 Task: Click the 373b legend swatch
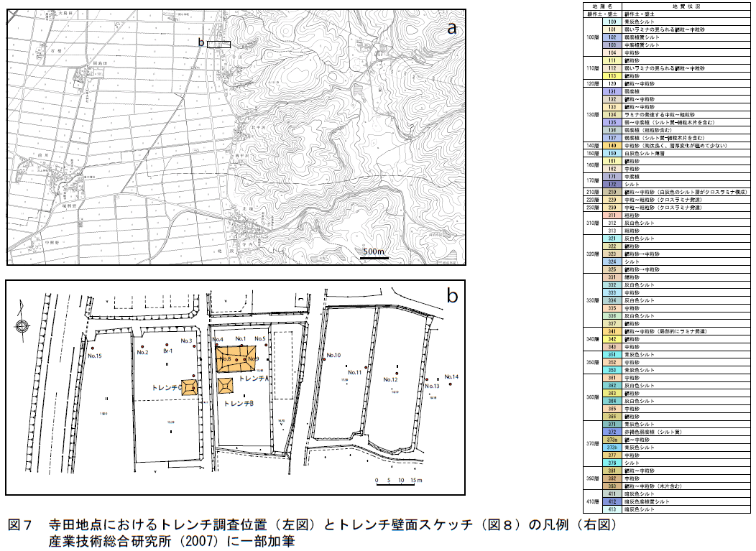pyautogui.click(x=612, y=448)
